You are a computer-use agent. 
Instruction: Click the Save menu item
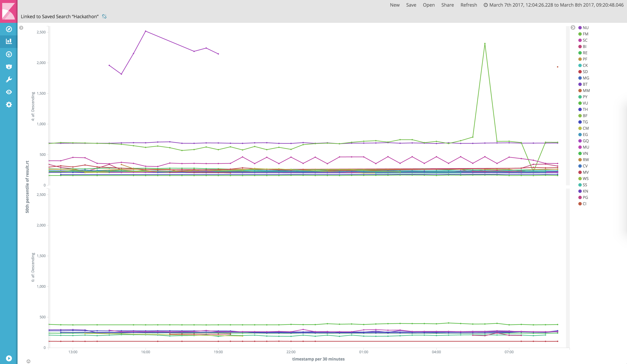pos(411,5)
